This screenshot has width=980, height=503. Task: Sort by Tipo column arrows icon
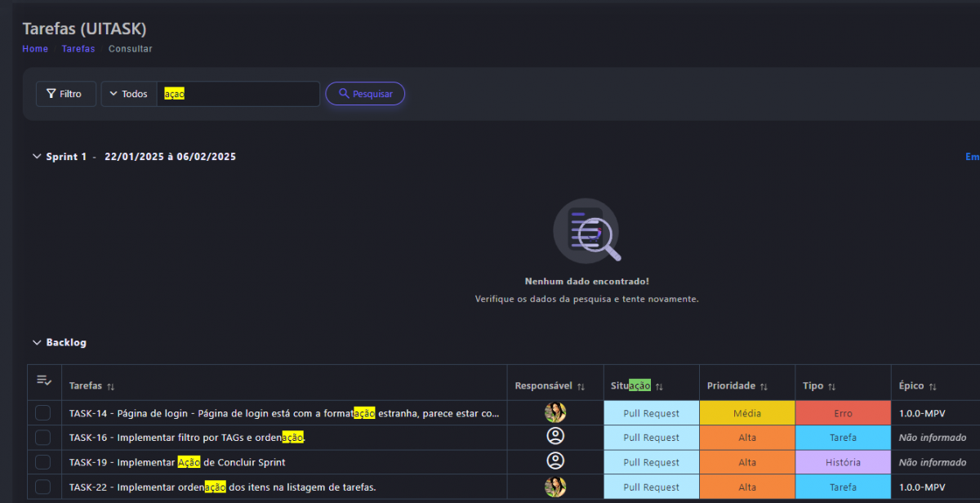(x=831, y=386)
